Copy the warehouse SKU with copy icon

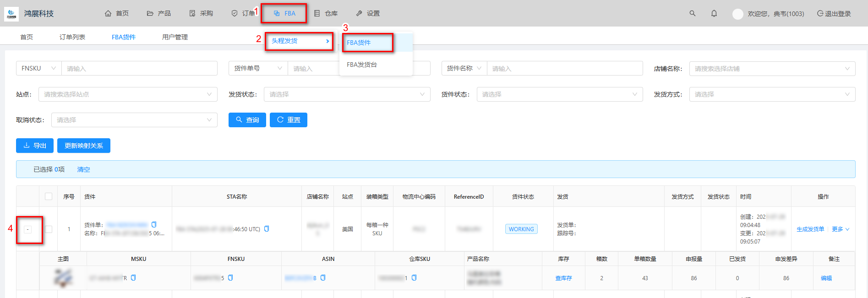[x=414, y=278]
